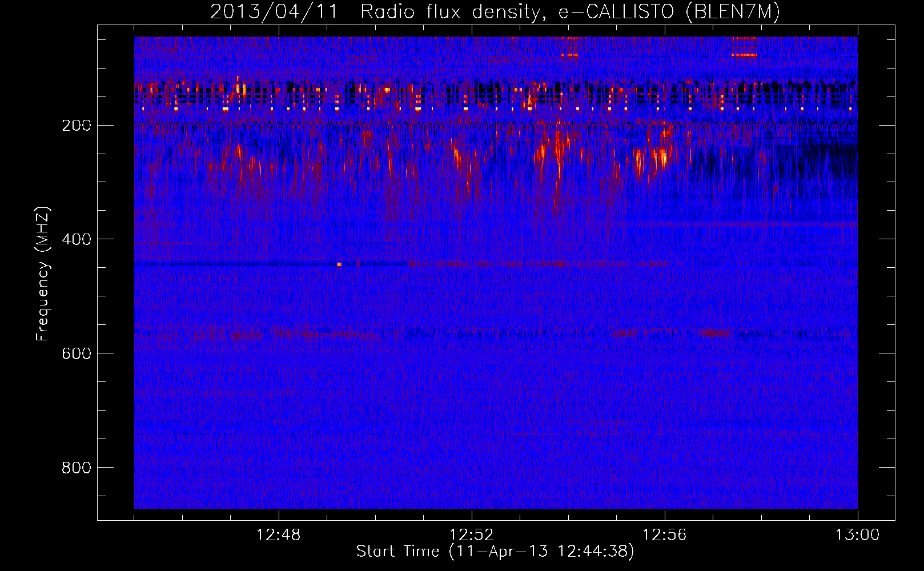Click the 800 frequency tick label
The height and width of the screenshot is (571, 924).
point(77,468)
